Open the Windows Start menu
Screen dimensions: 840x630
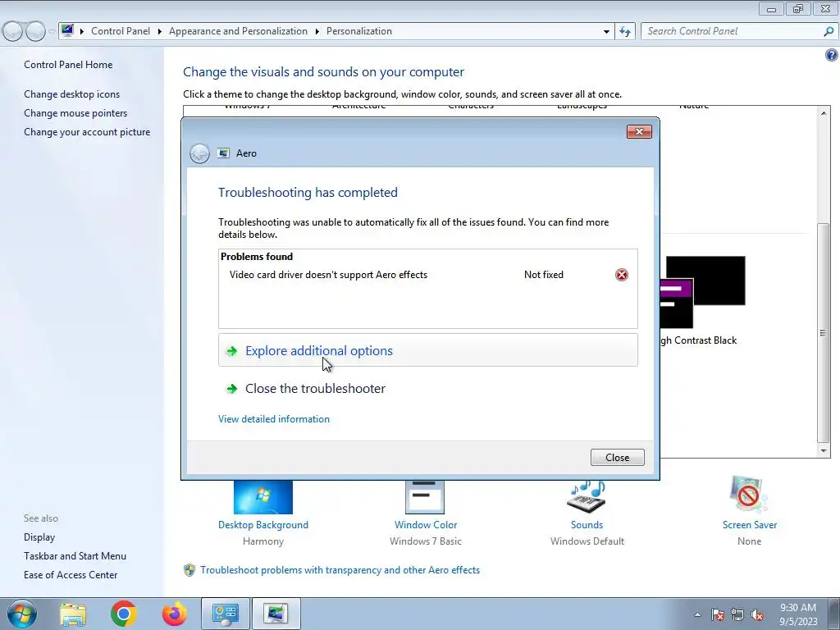tap(21, 614)
